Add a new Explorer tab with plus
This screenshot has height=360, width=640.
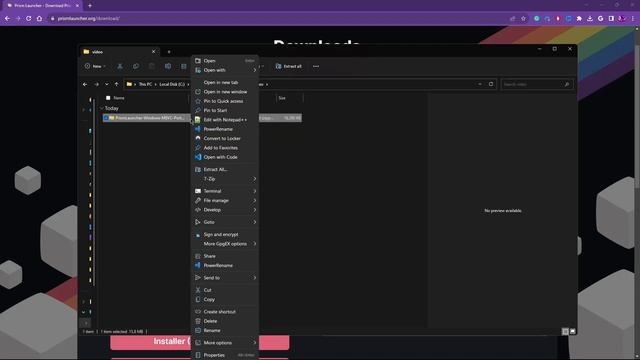tap(169, 52)
